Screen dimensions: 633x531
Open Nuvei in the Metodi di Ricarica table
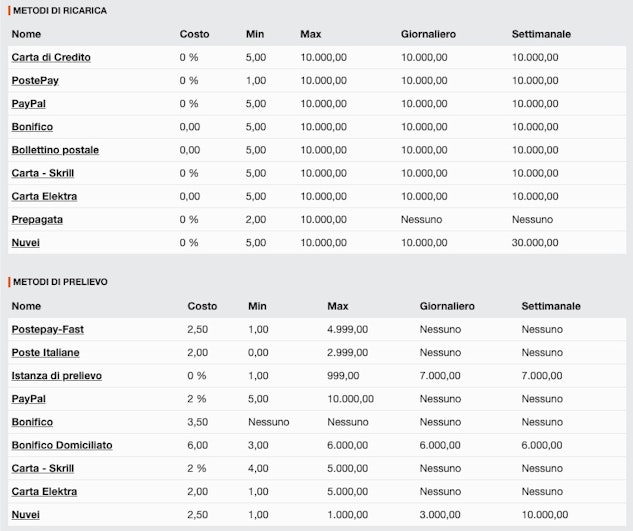click(26, 242)
